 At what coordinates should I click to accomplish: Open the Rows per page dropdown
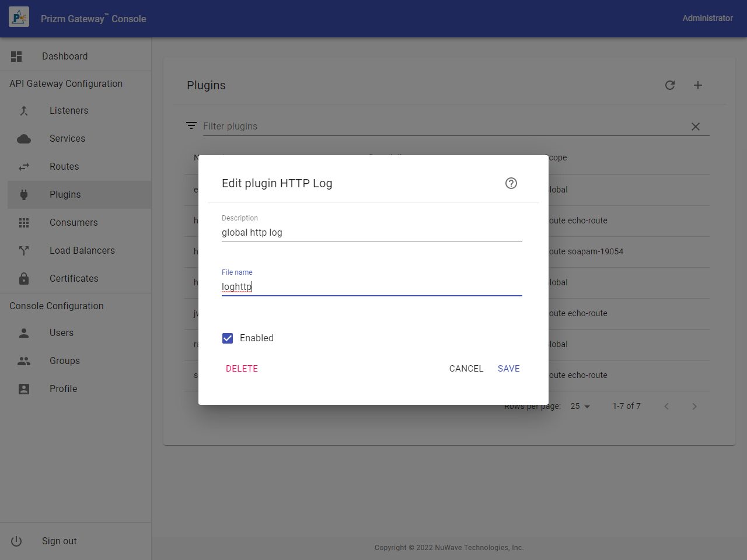[x=580, y=406]
